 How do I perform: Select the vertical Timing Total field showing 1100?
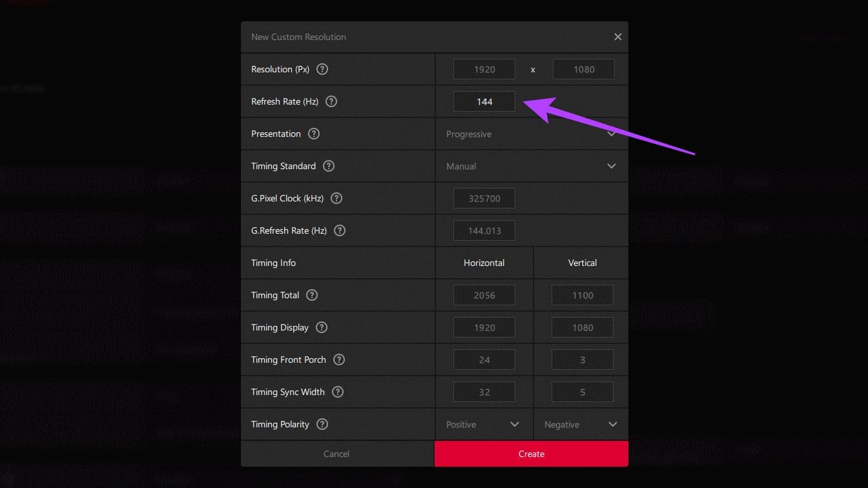point(582,295)
